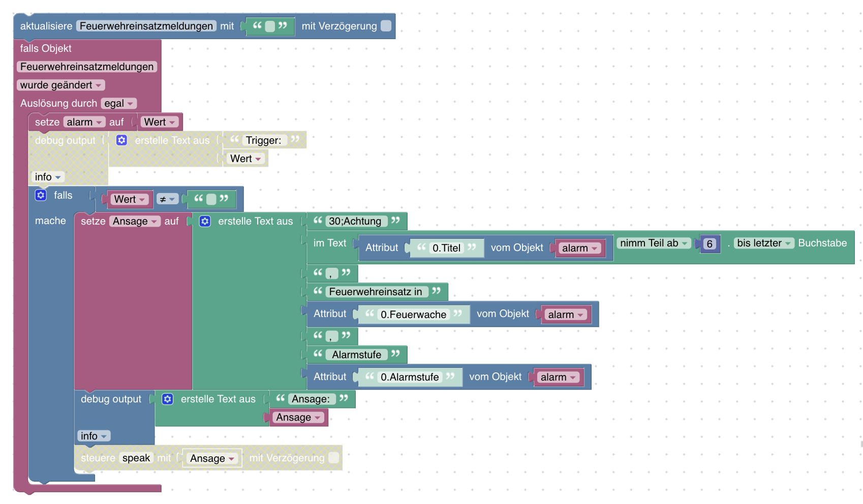Click the 'mache' label of the if-block
Screen dimensions: 863x504
[50, 220]
